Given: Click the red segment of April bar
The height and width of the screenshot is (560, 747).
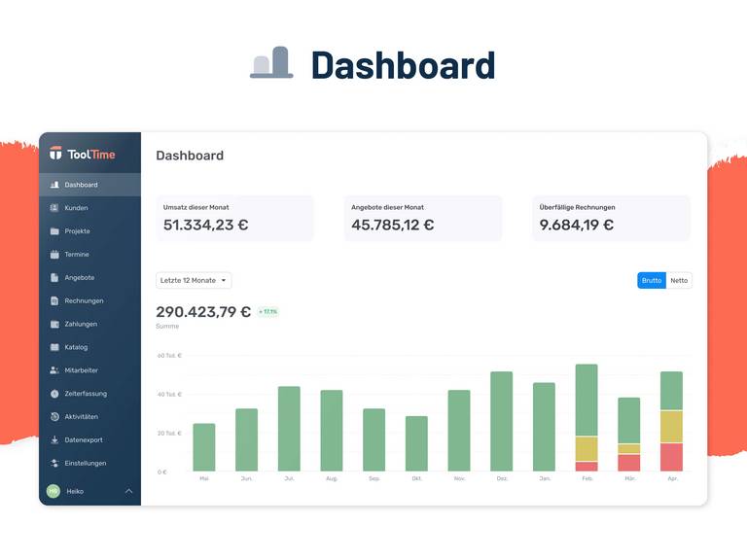Looking at the screenshot, I should point(671,457).
